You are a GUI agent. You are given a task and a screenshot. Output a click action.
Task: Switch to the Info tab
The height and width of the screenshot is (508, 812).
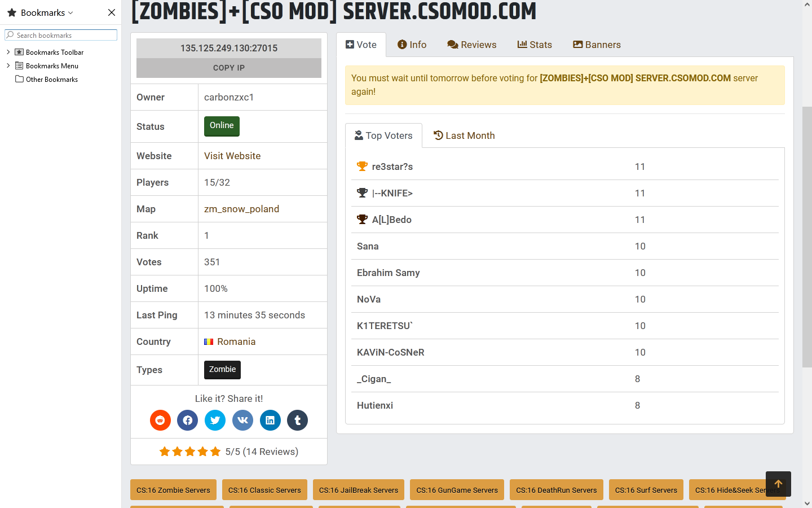pyautogui.click(x=412, y=45)
